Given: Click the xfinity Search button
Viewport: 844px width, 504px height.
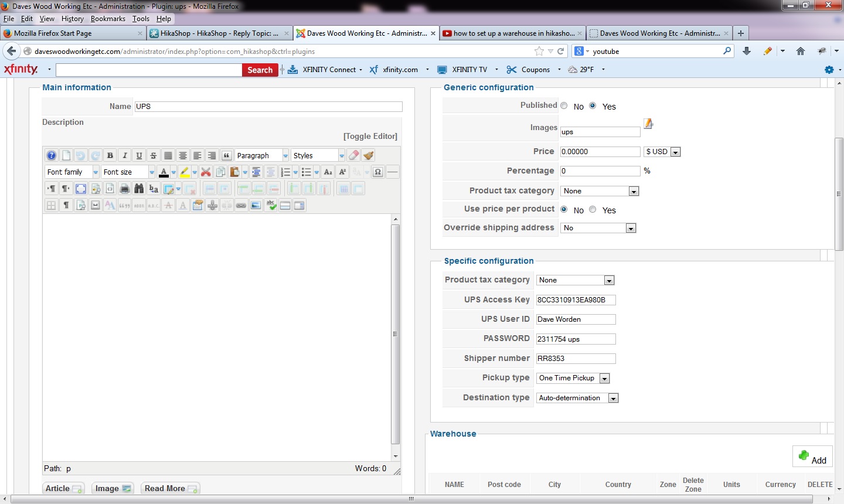Looking at the screenshot, I should [260, 70].
